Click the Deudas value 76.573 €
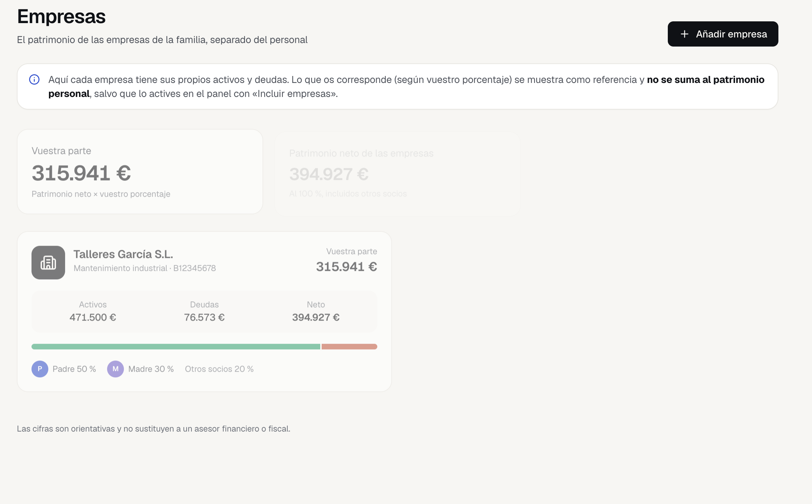 204,317
